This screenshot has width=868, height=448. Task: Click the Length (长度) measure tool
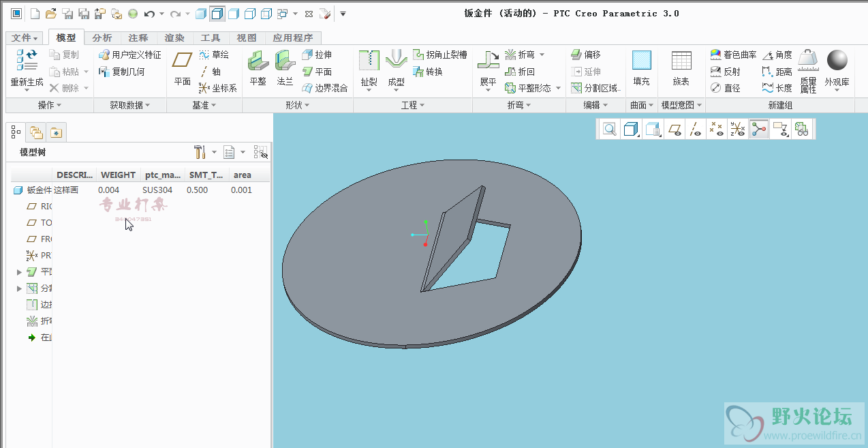777,88
